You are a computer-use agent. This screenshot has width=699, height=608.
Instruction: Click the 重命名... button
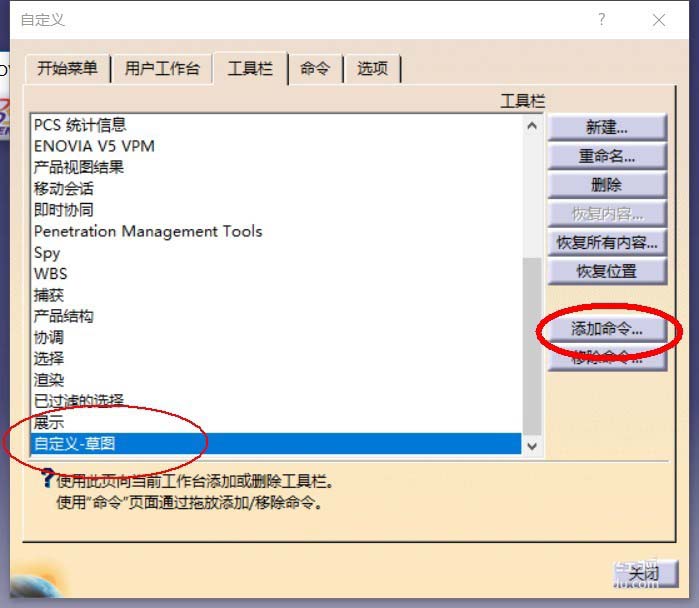607,156
